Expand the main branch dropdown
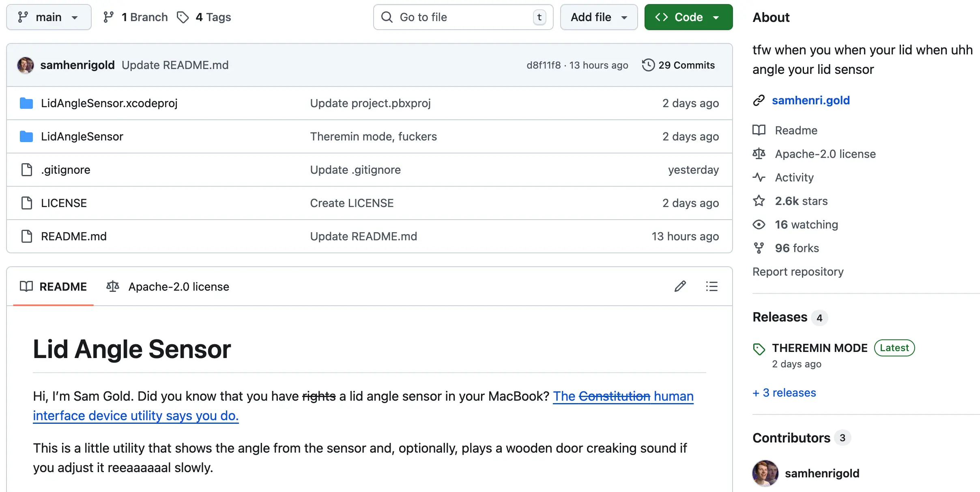 [x=49, y=17]
